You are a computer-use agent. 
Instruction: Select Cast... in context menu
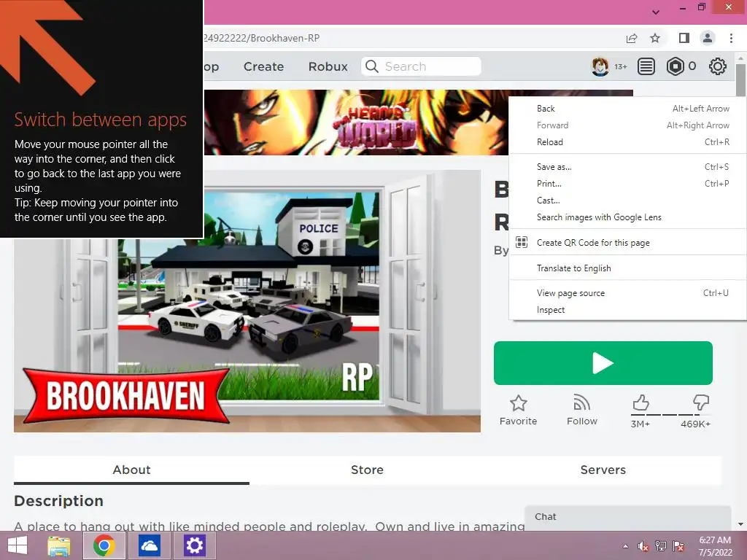627,201
